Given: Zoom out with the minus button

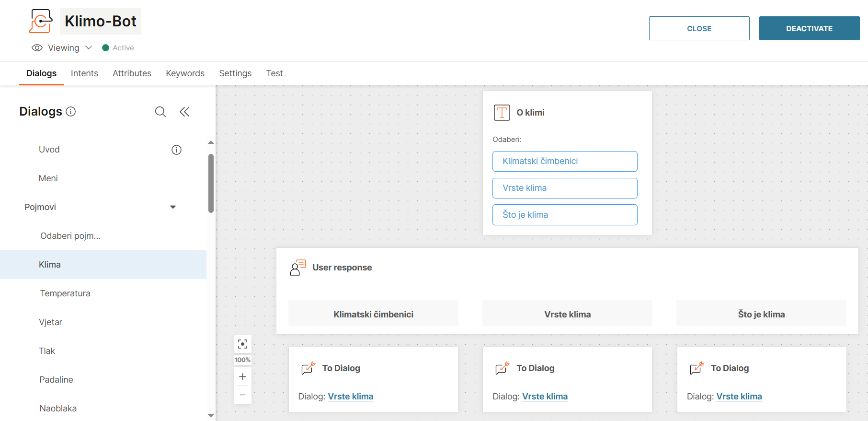Looking at the screenshot, I should [242, 395].
